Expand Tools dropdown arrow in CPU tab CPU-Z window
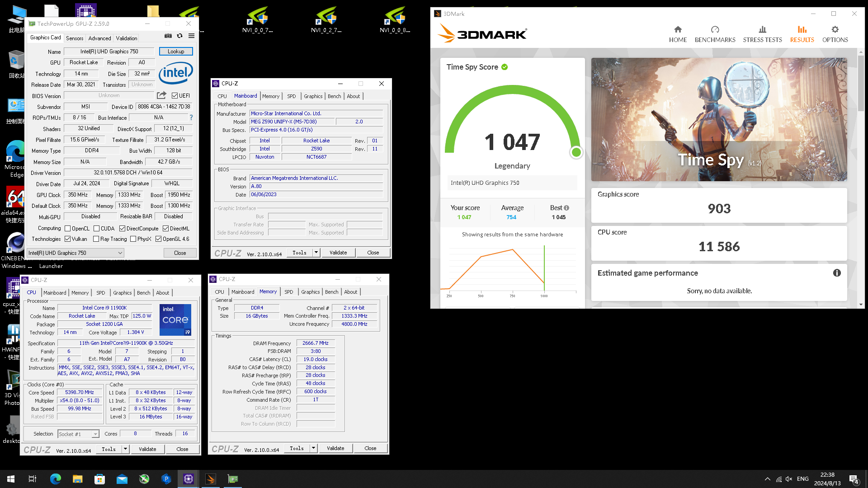Screen dimensions: 868x488 click(x=125, y=449)
